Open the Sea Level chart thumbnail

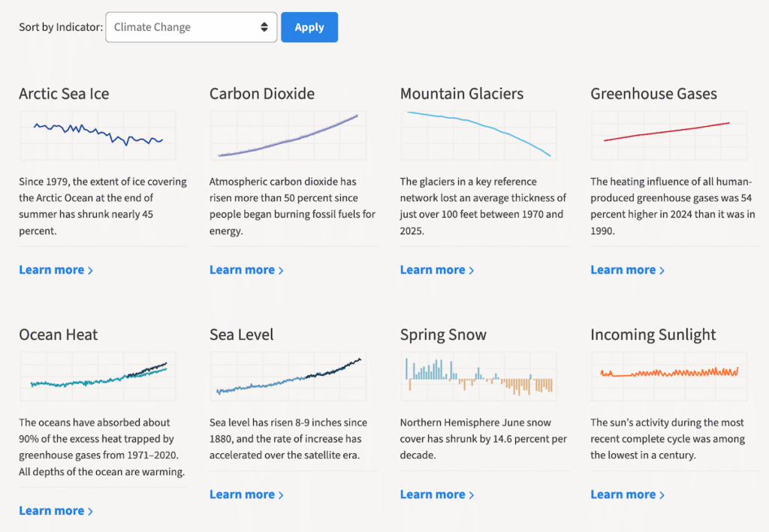point(288,376)
